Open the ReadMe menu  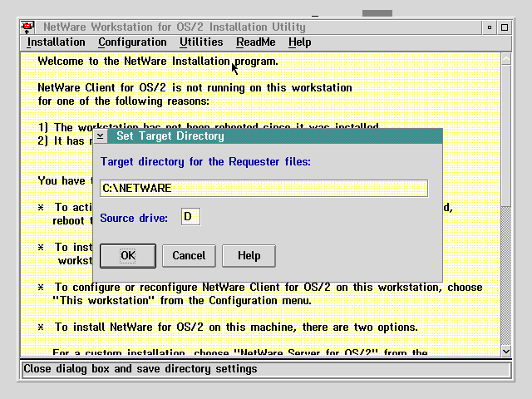pyautogui.click(x=256, y=42)
